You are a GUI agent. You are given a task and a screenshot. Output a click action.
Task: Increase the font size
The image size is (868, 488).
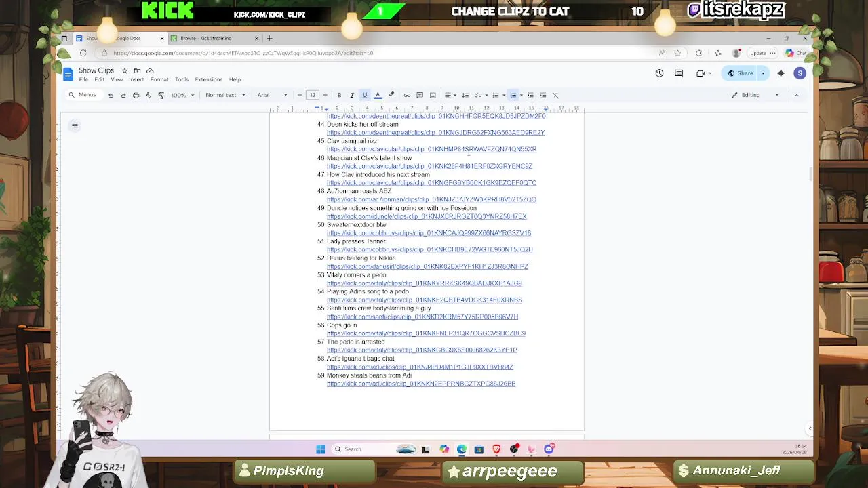click(325, 95)
